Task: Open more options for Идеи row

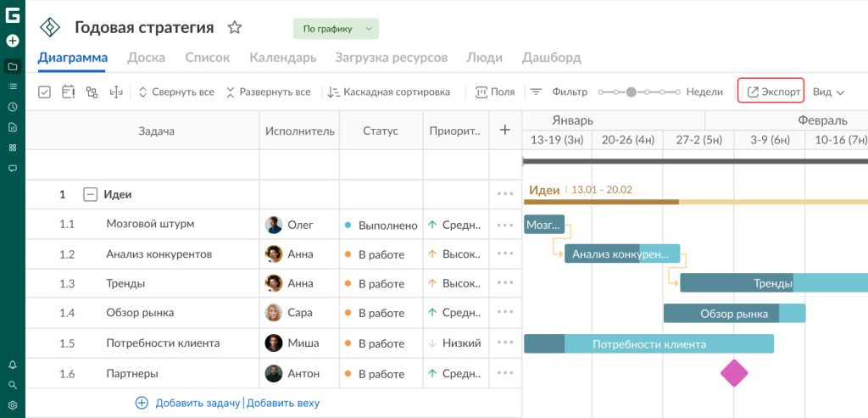Action: [x=505, y=194]
